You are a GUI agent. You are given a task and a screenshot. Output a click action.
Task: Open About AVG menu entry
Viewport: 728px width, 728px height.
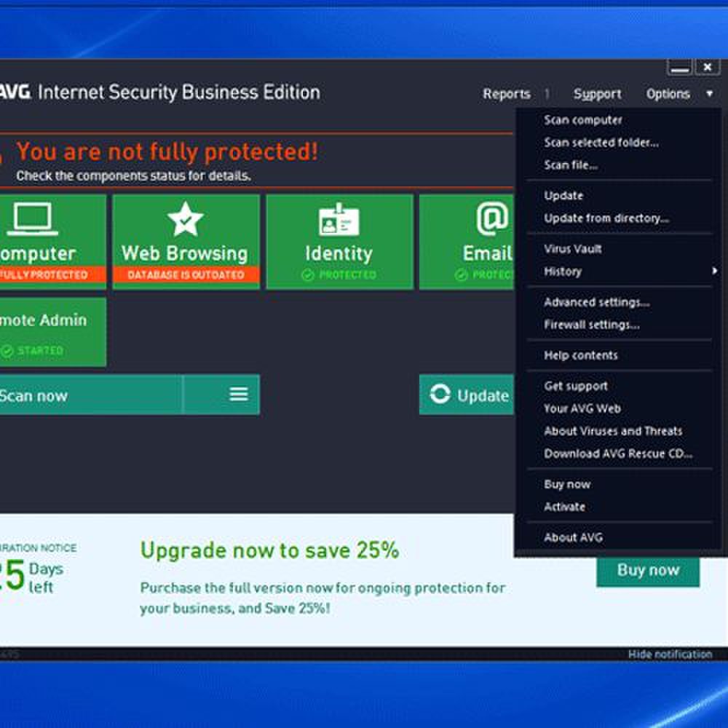point(574,537)
